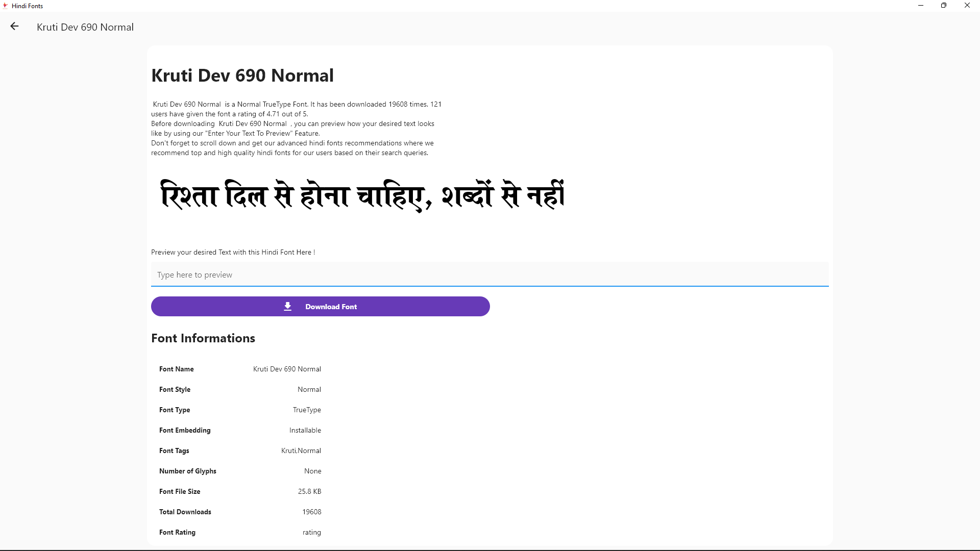The width and height of the screenshot is (980, 551).
Task: Click the Hindi Fonts app icon in the title bar
Action: coord(6,6)
